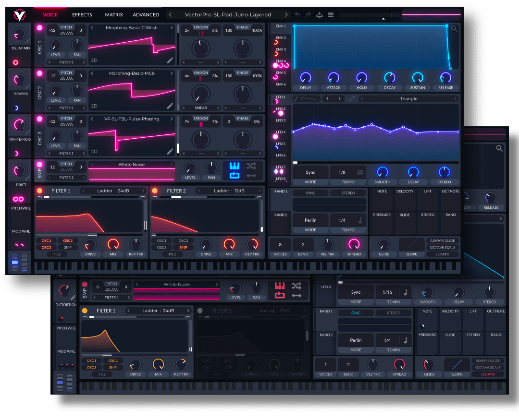Viewport: 519px width, 420px height.
Task: Open the hamburger menu in top bar
Action: point(331,15)
